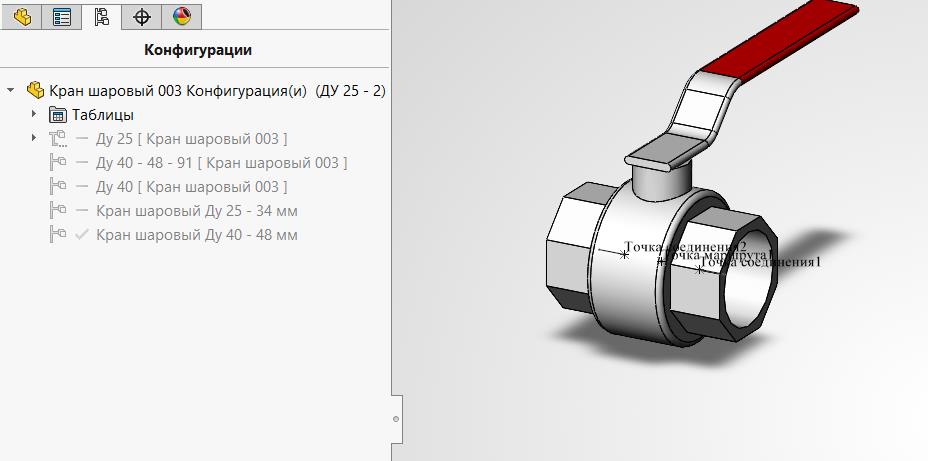Select Ду 40 [ Кран шаровый 003 ] configuration
Image resolution: width=928 pixels, height=461 pixels.
point(192,187)
